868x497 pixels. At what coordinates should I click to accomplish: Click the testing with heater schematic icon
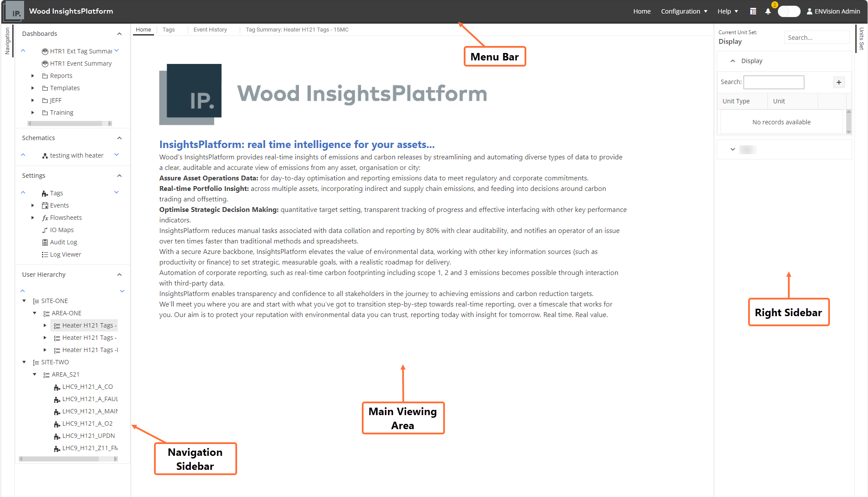pyautogui.click(x=45, y=155)
